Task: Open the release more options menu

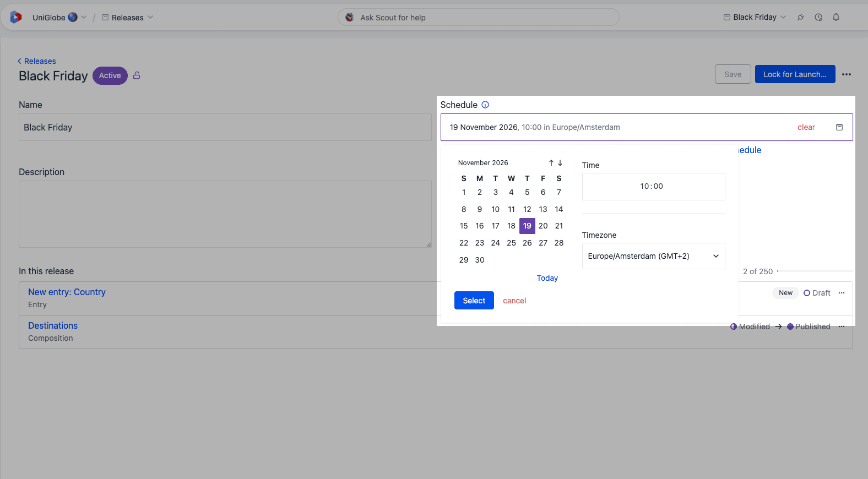Action: (847, 74)
